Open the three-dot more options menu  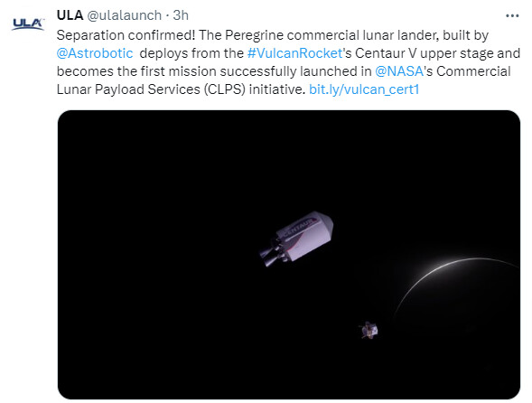click(512, 16)
